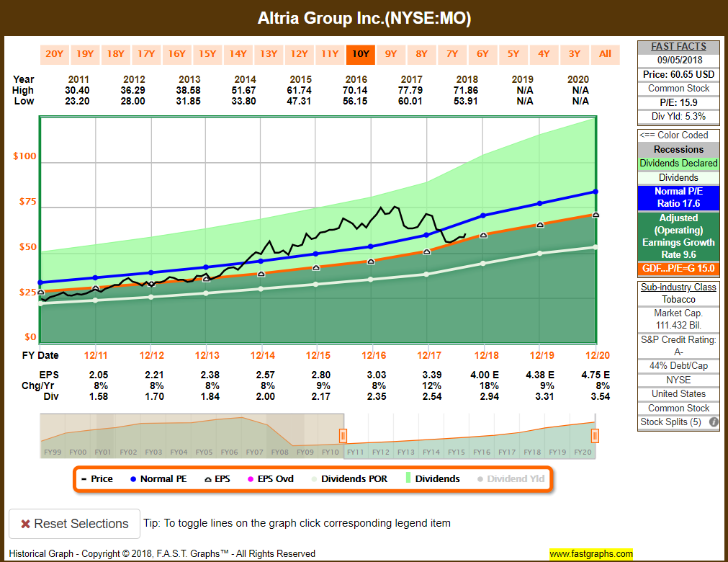Open the Sub-industry Class link

click(678, 287)
